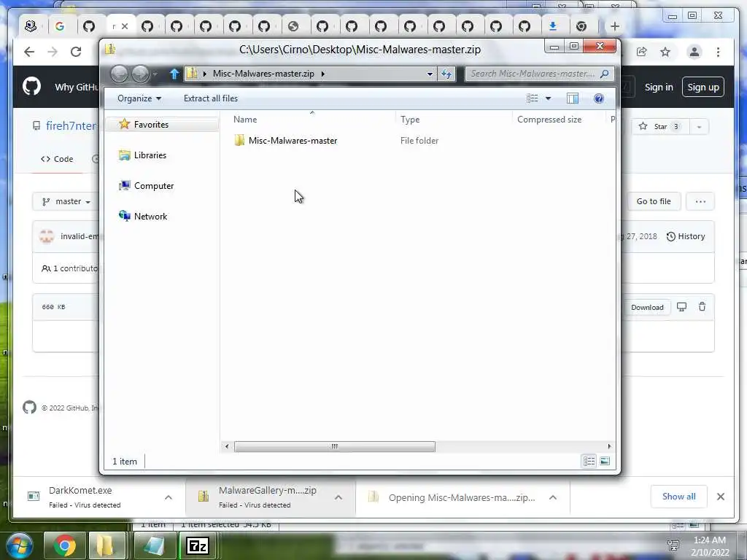Viewport: 747px width, 560px height.
Task: Click the GitHub Download button
Action: (x=647, y=307)
